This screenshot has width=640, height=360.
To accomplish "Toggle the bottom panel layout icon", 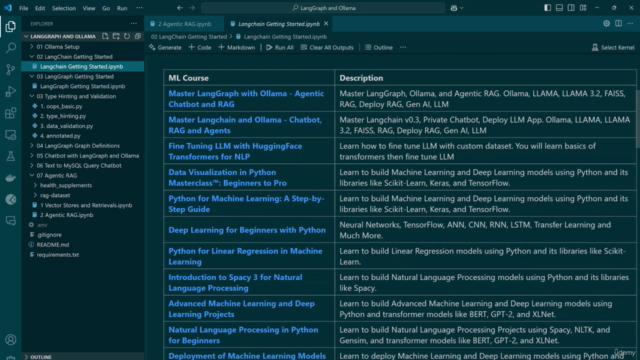I will tap(559, 8).
